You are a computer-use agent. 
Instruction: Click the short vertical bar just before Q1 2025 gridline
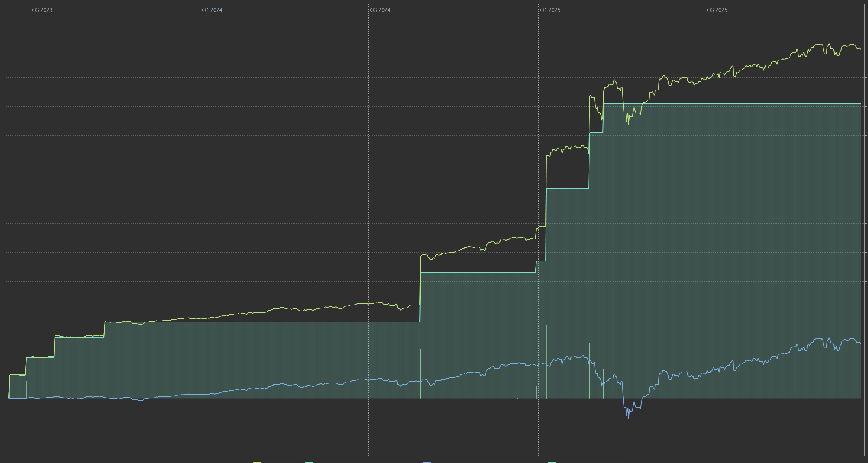click(x=536, y=392)
